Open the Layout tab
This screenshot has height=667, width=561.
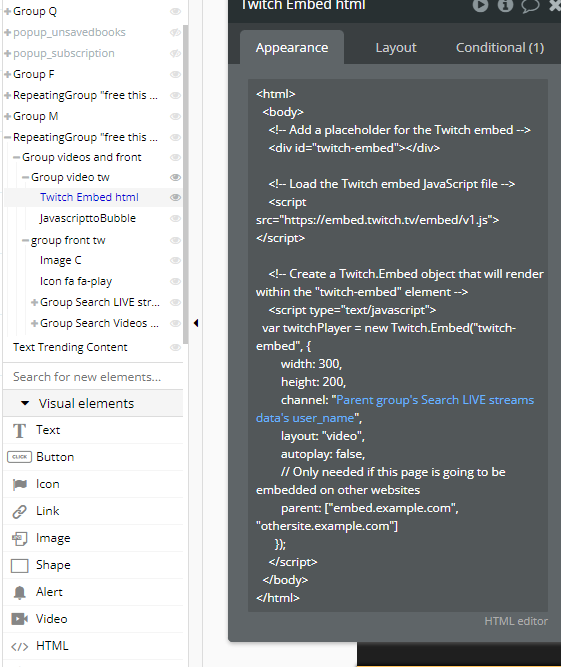click(x=396, y=48)
